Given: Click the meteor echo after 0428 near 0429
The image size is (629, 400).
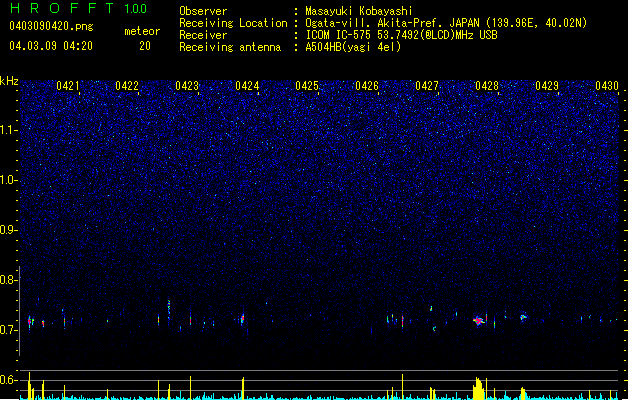Looking at the screenshot, I should coord(523,317).
